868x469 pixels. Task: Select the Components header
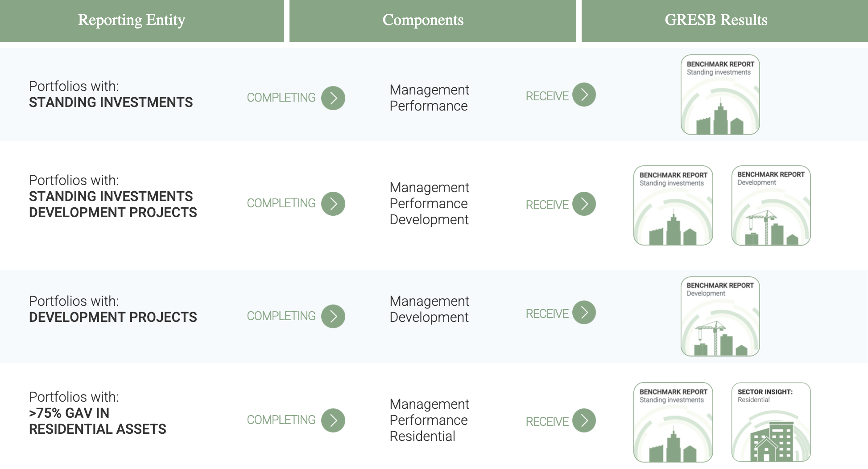423,20
